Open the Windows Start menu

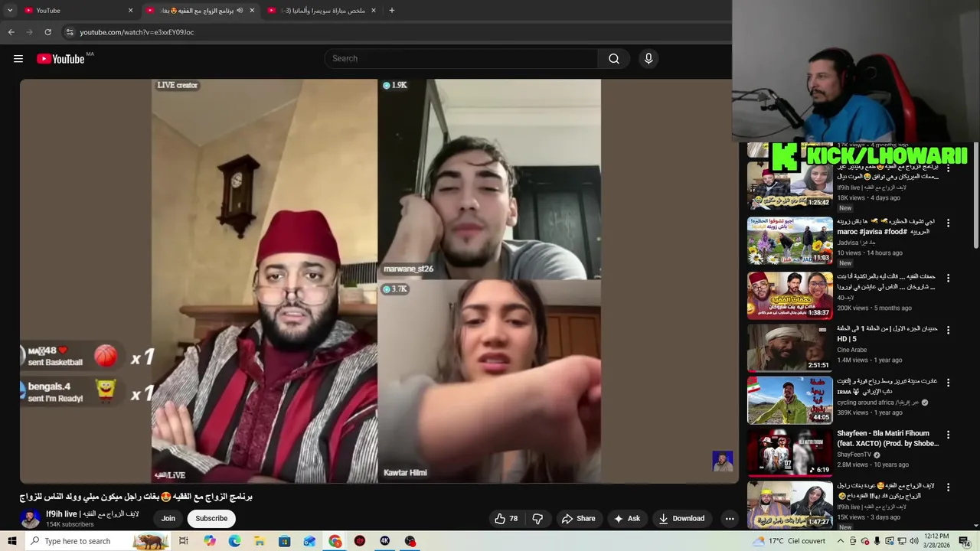coord(13,541)
